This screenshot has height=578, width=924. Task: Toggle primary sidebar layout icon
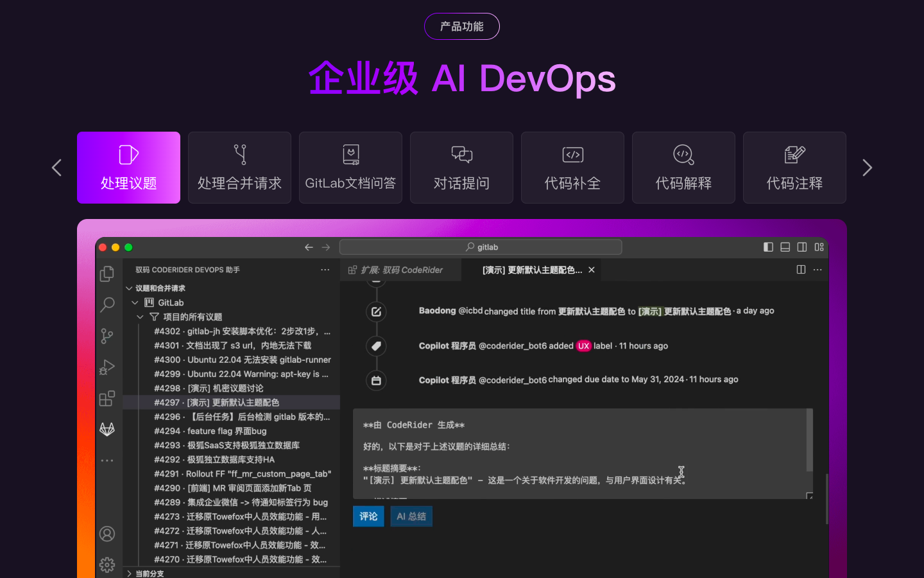(x=768, y=247)
